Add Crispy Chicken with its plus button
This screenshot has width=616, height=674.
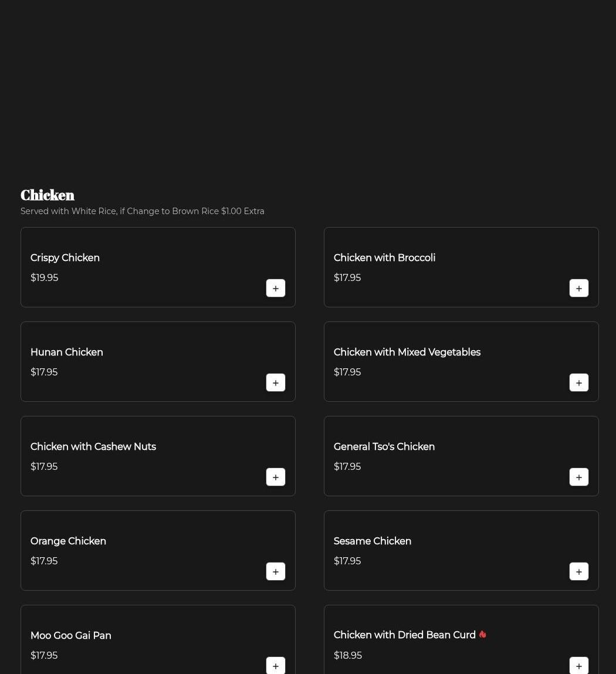tap(276, 288)
